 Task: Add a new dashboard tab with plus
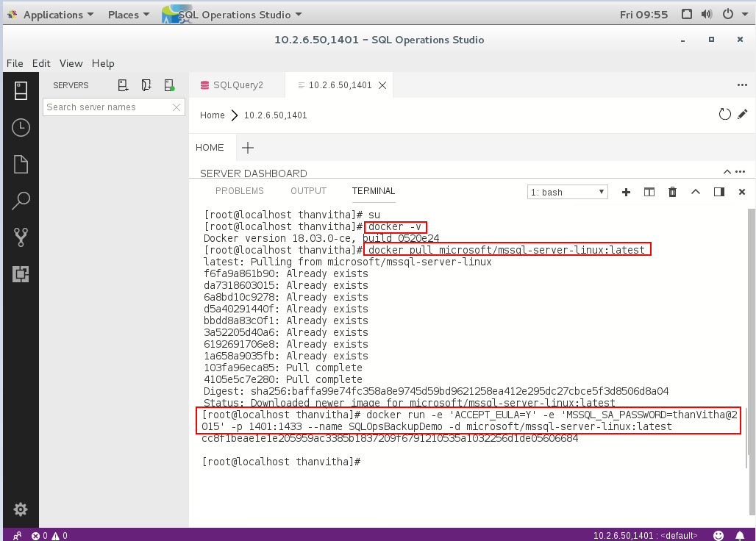click(x=248, y=148)
